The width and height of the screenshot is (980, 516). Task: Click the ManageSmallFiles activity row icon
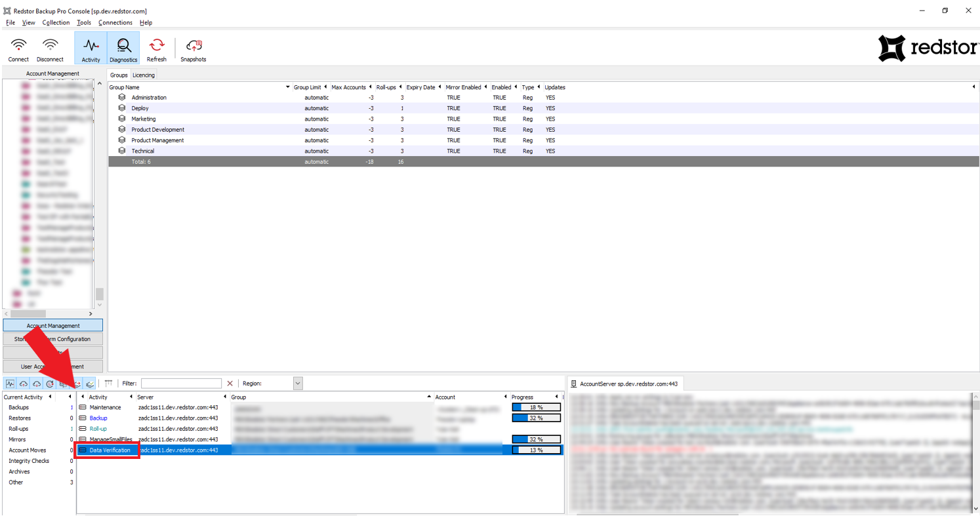(83, 439)
